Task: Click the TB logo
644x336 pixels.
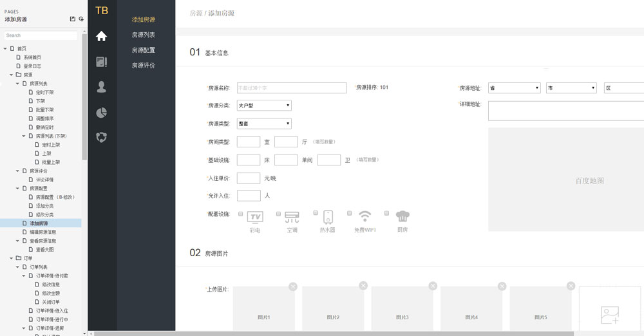Action: 102,11
